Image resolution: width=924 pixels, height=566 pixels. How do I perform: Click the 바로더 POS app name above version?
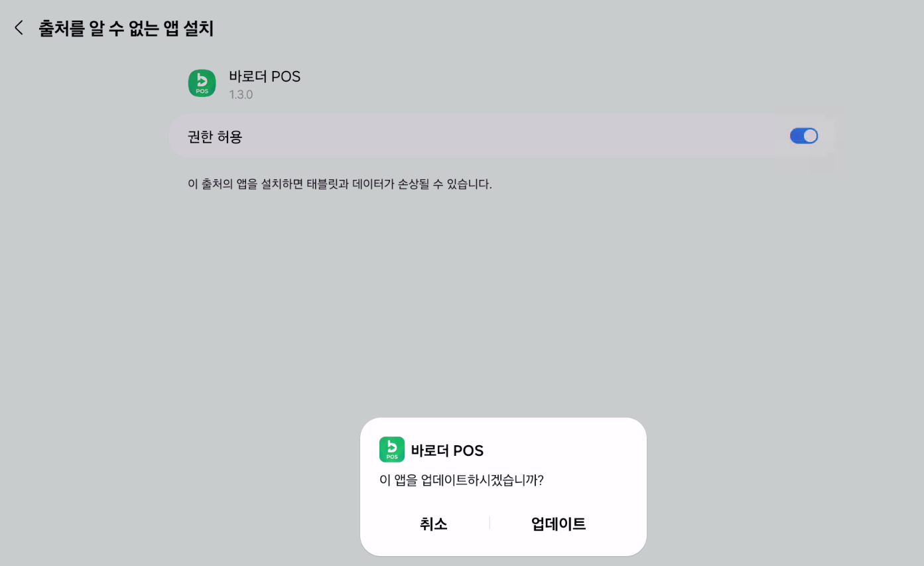coord(265,76)
